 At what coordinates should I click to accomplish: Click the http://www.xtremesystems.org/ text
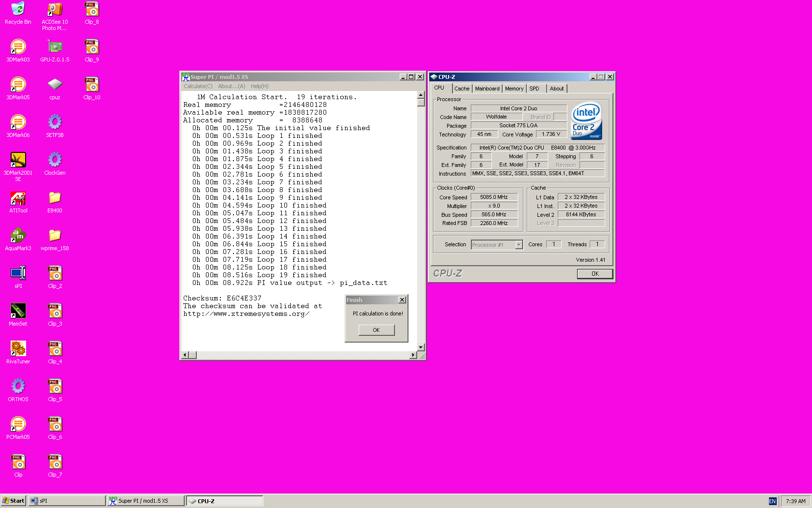coord(246,314)
